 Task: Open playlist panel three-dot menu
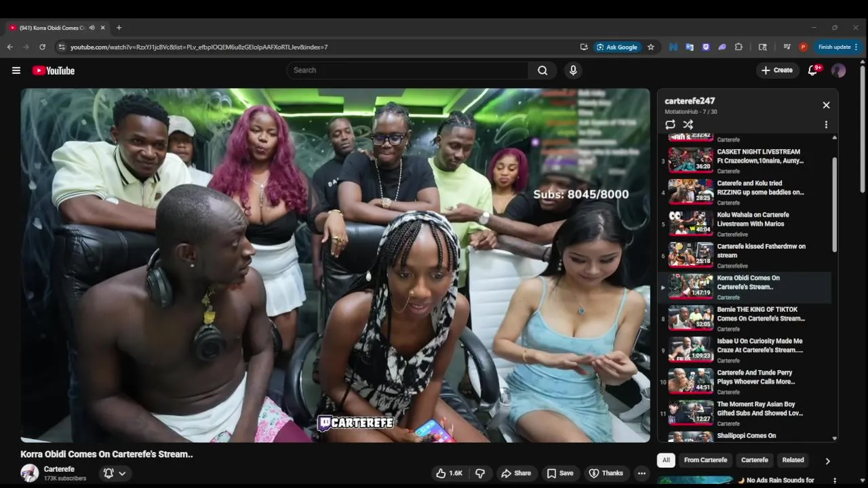click(826, 125)
